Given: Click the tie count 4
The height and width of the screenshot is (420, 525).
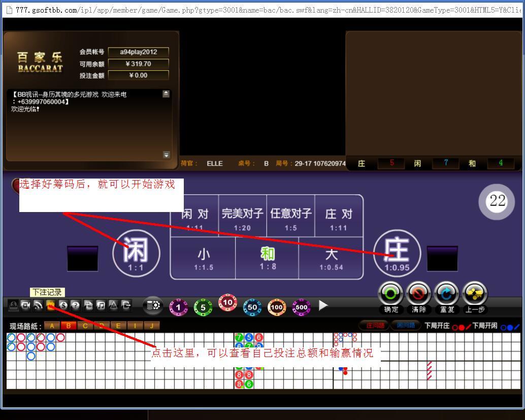Looking at the screenshot, I should coord(501,163).
